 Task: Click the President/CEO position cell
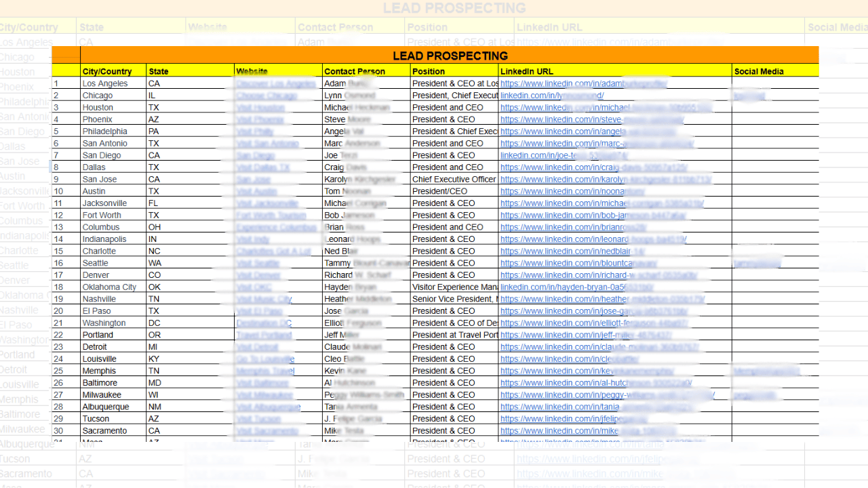click(454, 191)
